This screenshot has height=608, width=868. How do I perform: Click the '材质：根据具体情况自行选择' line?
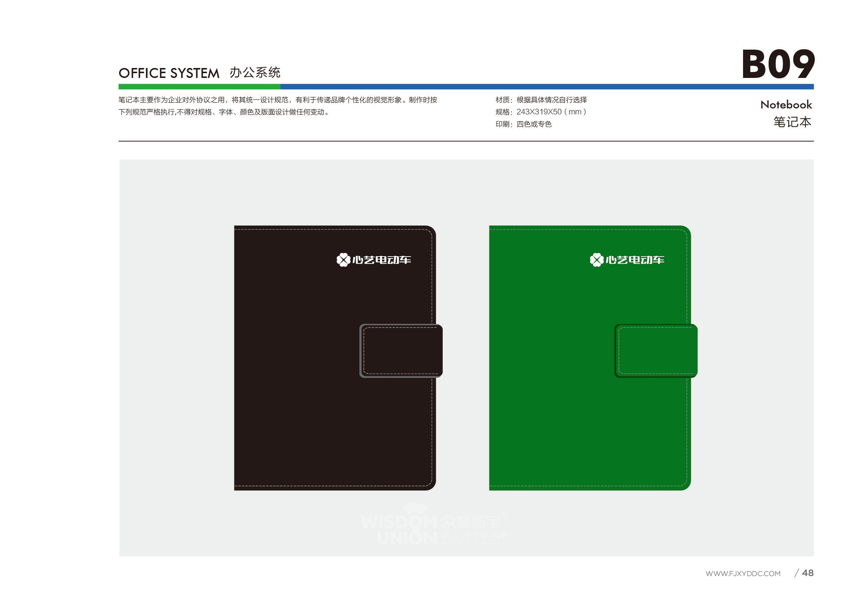(x=541, y=100)
